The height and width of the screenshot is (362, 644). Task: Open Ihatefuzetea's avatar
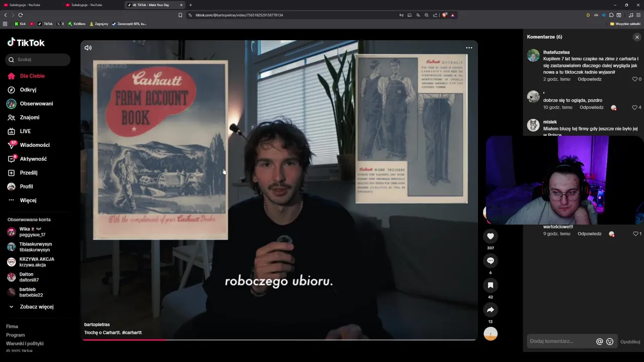click(x=533, y=55)
